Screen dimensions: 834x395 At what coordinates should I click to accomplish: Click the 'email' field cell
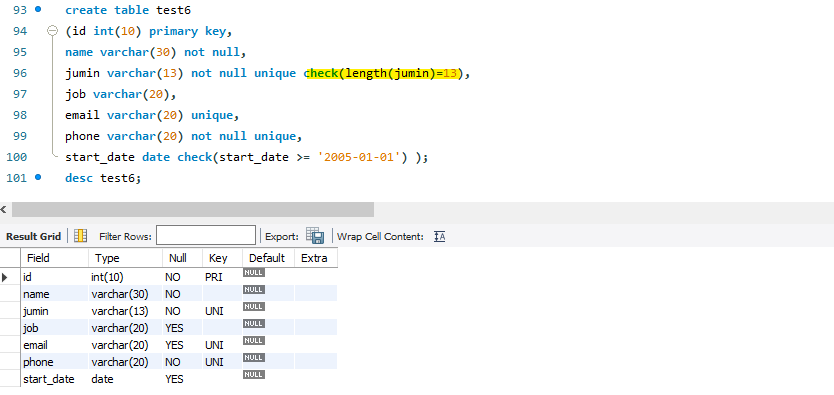tap(55, 345)
